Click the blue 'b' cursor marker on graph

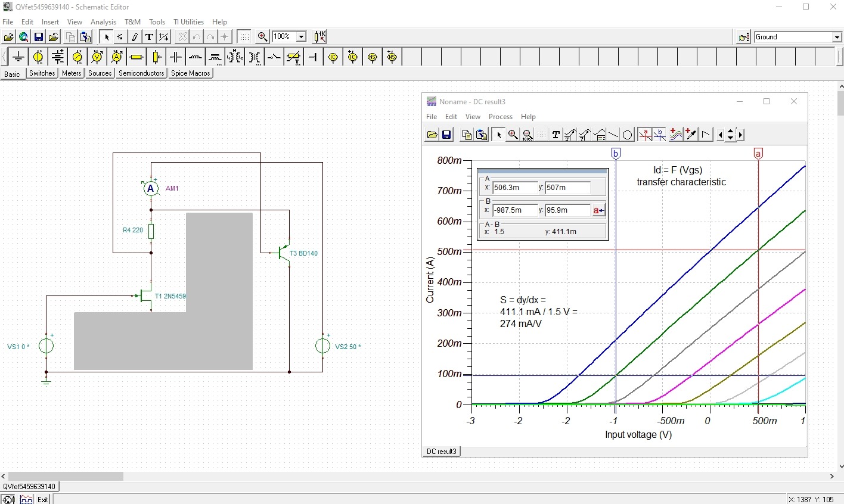[x=616, y=154]
